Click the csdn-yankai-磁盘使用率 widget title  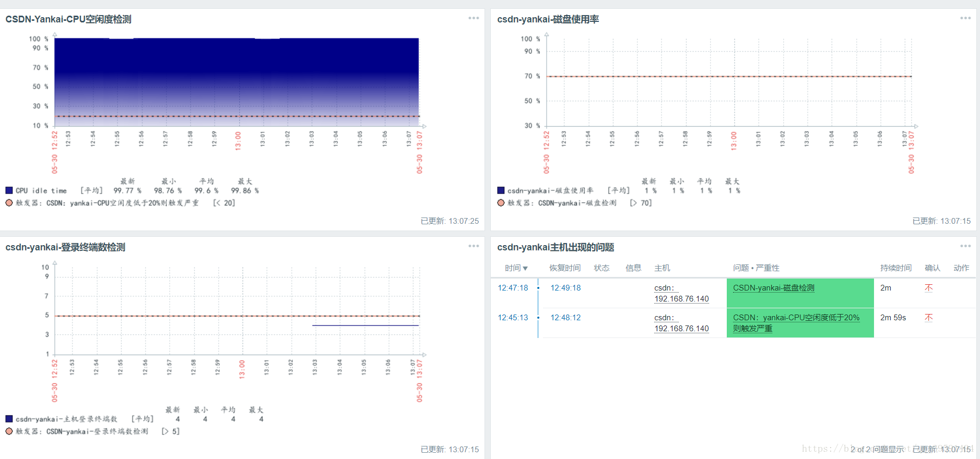click(548, 19)
